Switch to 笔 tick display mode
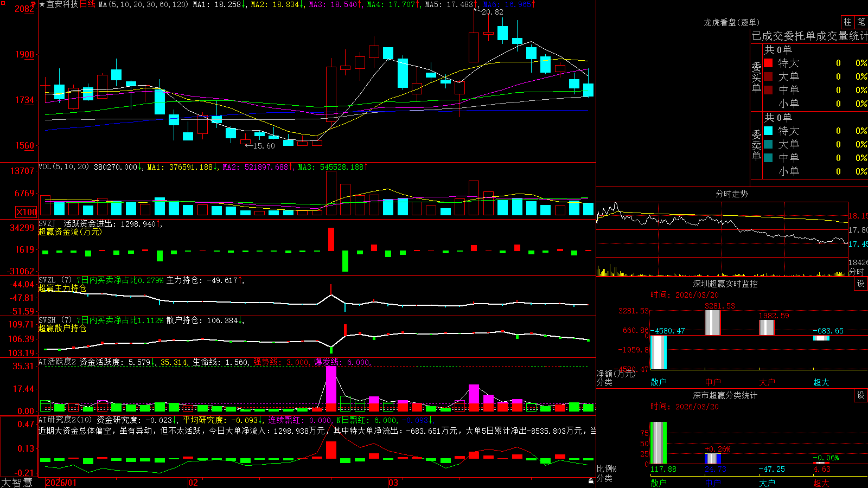 tap(861, 22)
